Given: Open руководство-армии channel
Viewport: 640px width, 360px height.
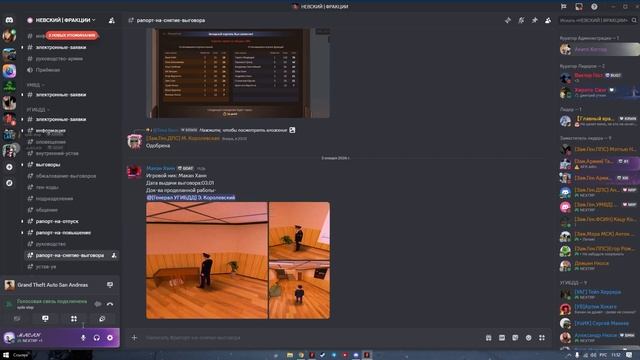Looking at the screenshot, I should click(x=59, y=58).
